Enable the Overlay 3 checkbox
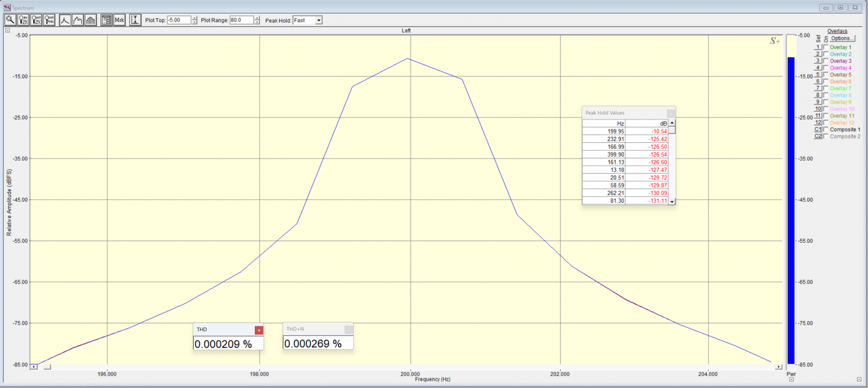The image size is (868, 388). 826,61
